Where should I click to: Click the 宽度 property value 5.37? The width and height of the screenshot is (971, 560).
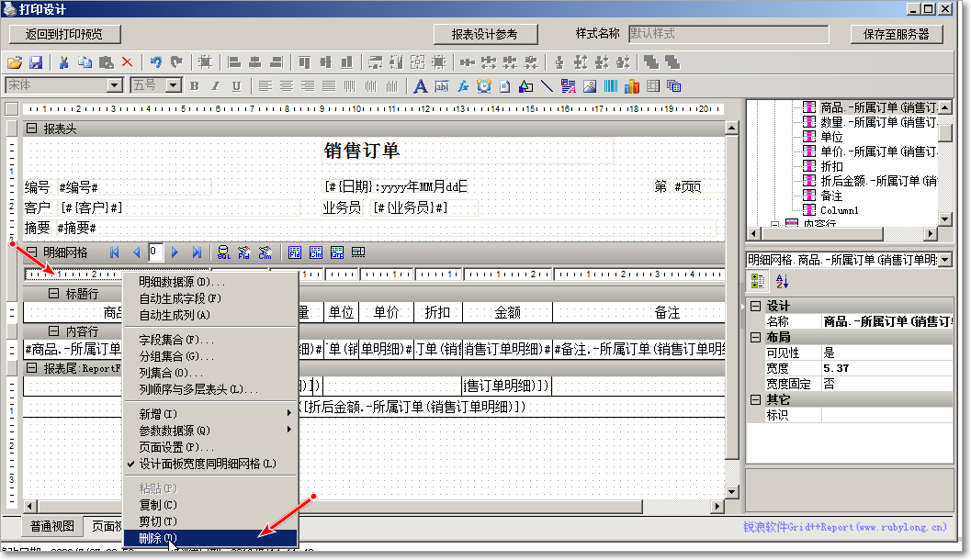[x=886, y=368]
